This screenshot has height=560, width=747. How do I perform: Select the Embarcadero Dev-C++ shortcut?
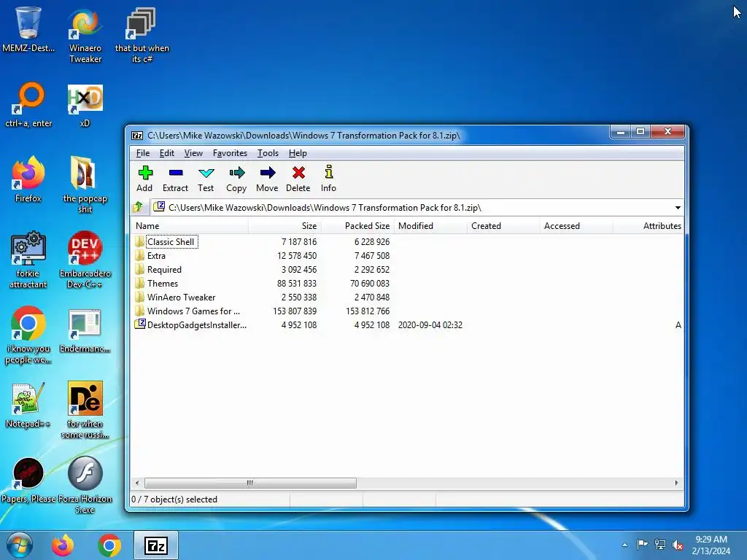85,260
